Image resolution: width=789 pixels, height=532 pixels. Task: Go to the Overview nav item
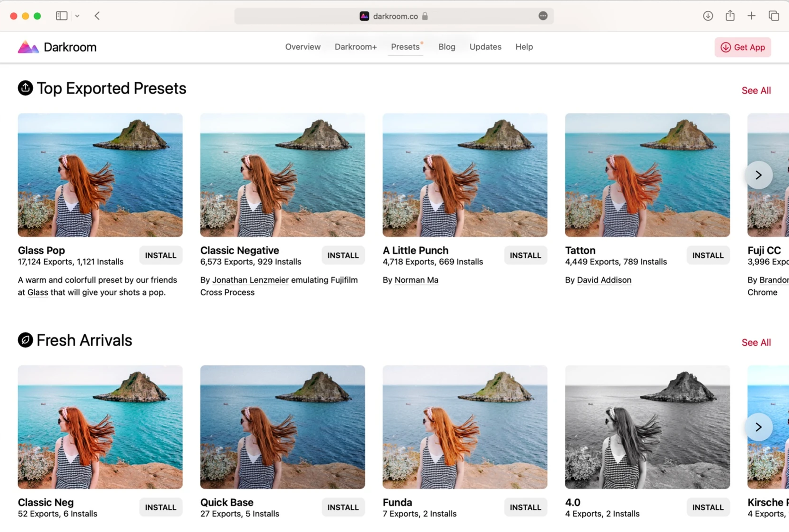point(303,47)
